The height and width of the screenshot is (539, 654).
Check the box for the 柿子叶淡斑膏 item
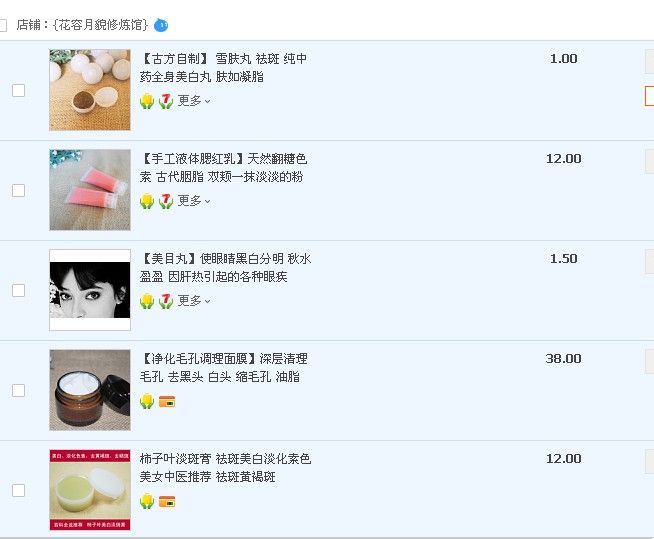click(18, 490)
